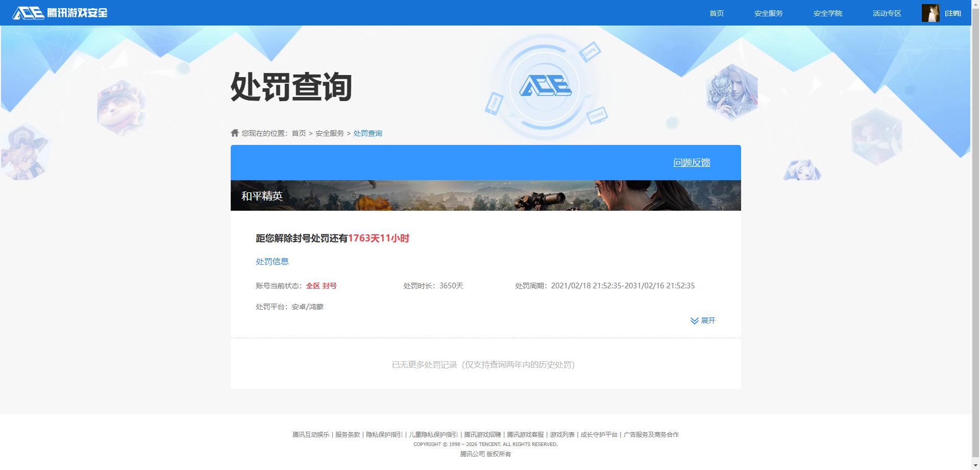Screen dimensions: 980x470
Task: Open the 首页 menu item
Action: pos(716,13)
